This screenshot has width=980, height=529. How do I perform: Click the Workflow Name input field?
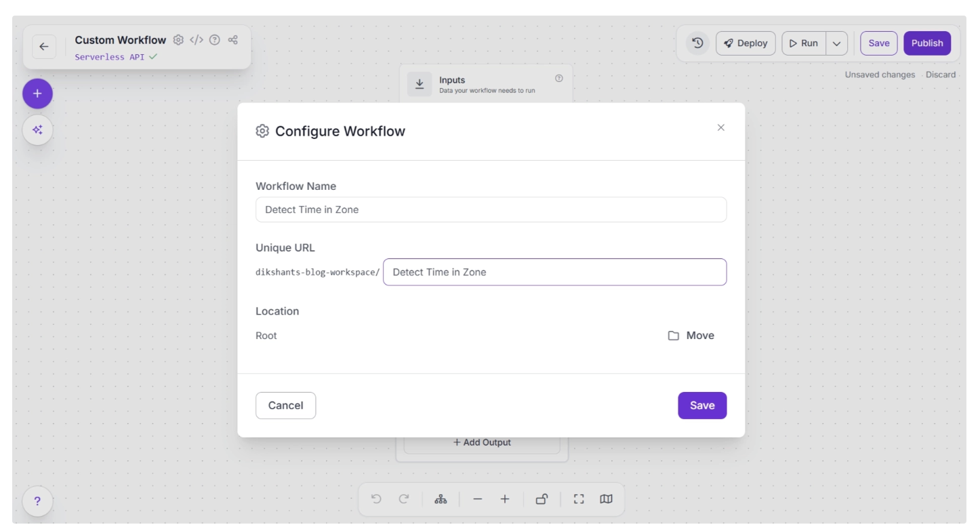(491, 210)
